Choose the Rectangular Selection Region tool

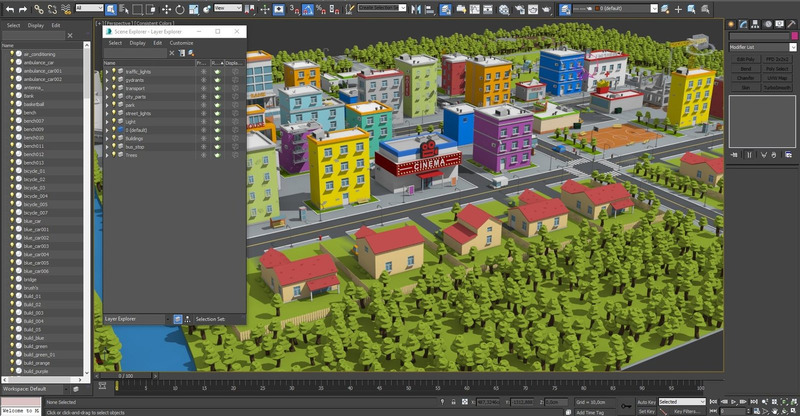click(x=137, y=9)
